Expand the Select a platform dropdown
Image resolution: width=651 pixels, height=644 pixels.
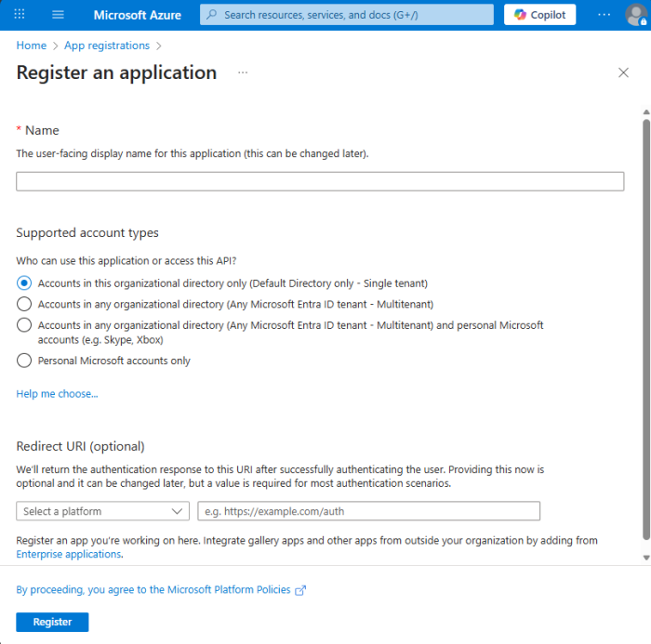103,511
